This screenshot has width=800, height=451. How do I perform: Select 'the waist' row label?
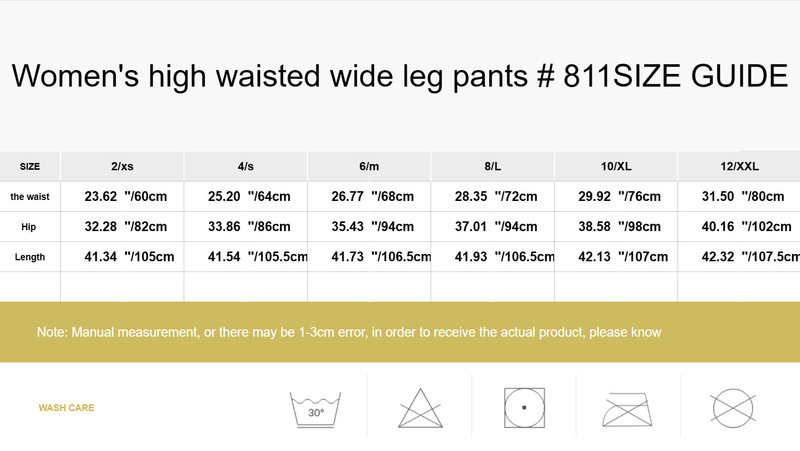(x=30, y=196)
